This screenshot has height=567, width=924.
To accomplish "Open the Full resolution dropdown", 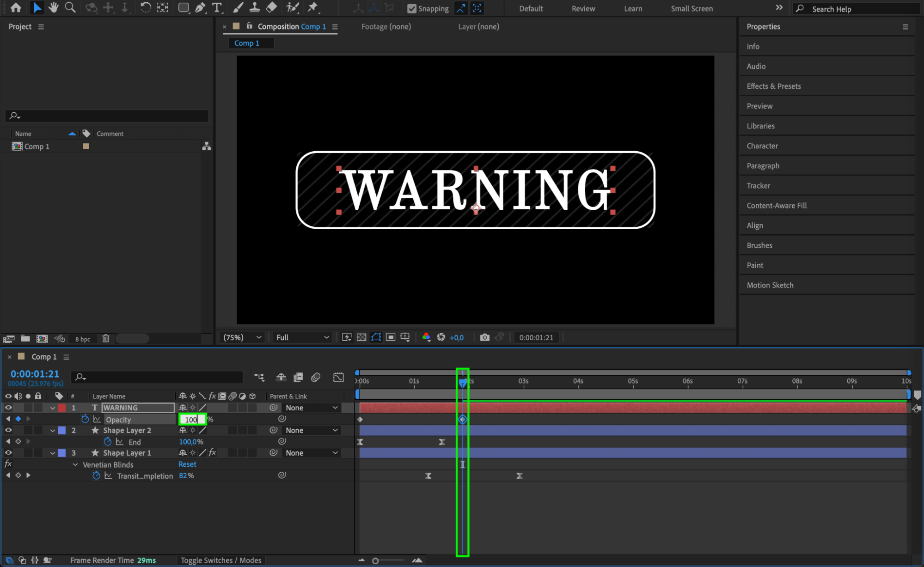I will click(302, 337).
